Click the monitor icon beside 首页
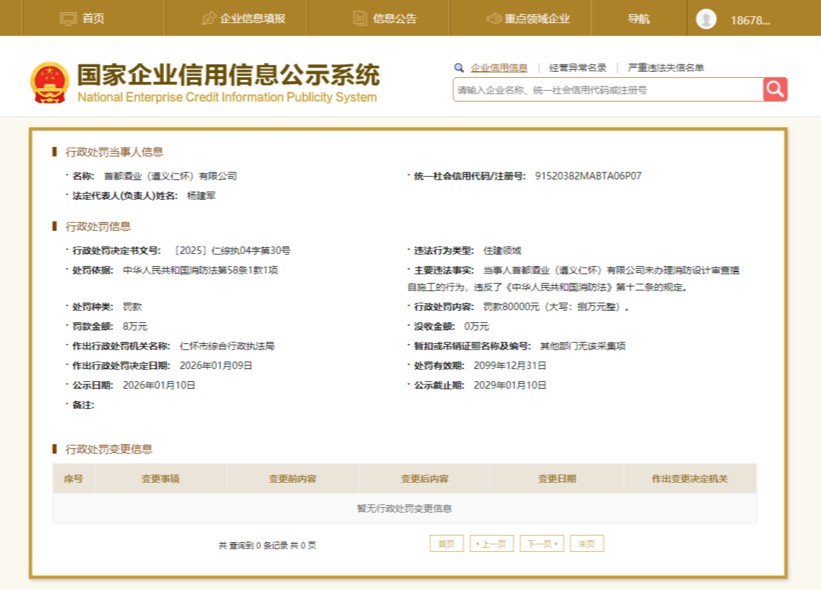Screen dimensions: 821x590 pos(68,18)
